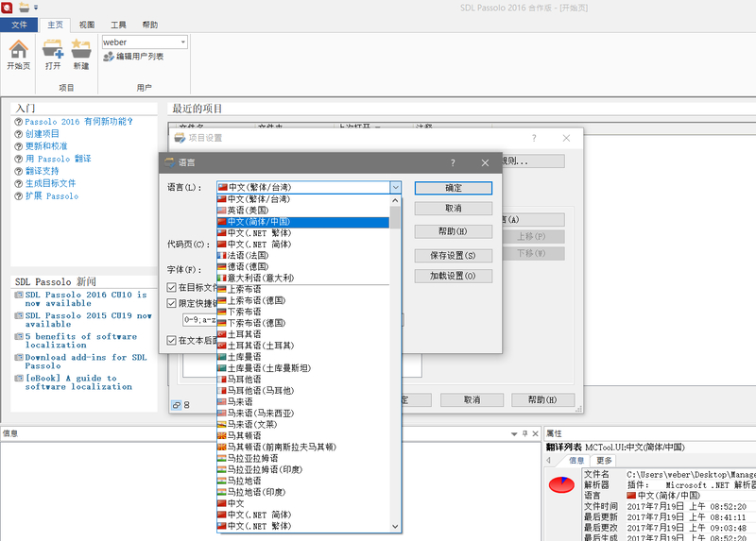Click down arrow of language list scrollbar

[395, 525]
